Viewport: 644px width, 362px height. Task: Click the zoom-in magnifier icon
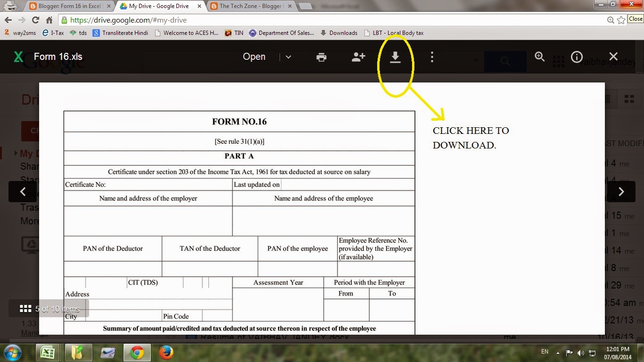(540, 57)
